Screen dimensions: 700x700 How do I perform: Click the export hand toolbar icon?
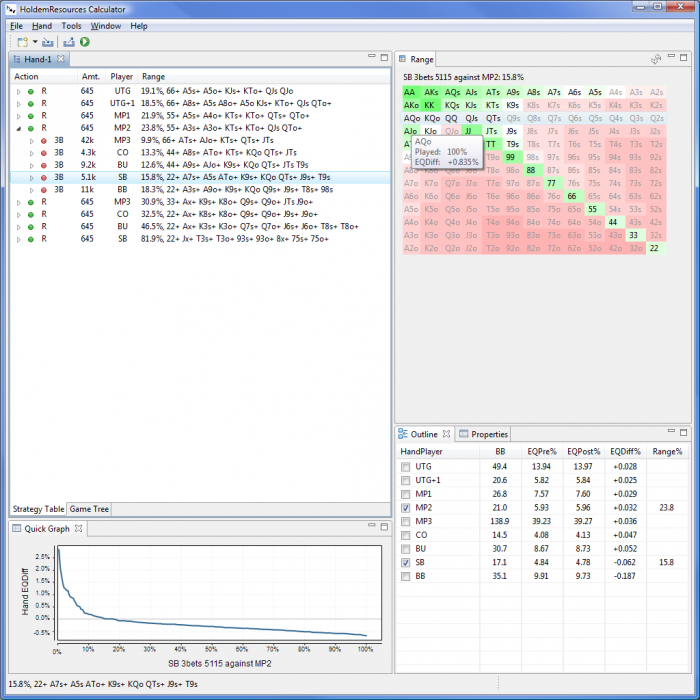[68, 42]
